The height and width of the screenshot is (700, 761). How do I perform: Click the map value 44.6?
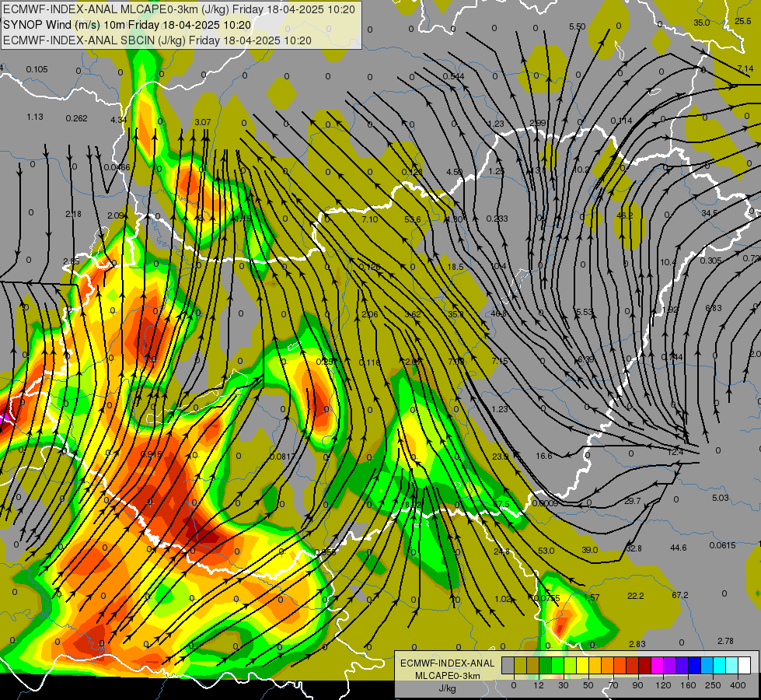click(x=678, y=548)
